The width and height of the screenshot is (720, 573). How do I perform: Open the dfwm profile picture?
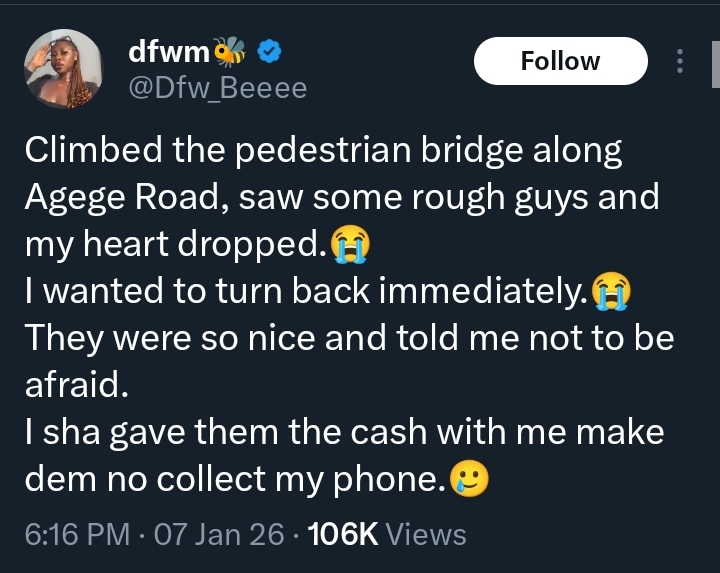62,68
